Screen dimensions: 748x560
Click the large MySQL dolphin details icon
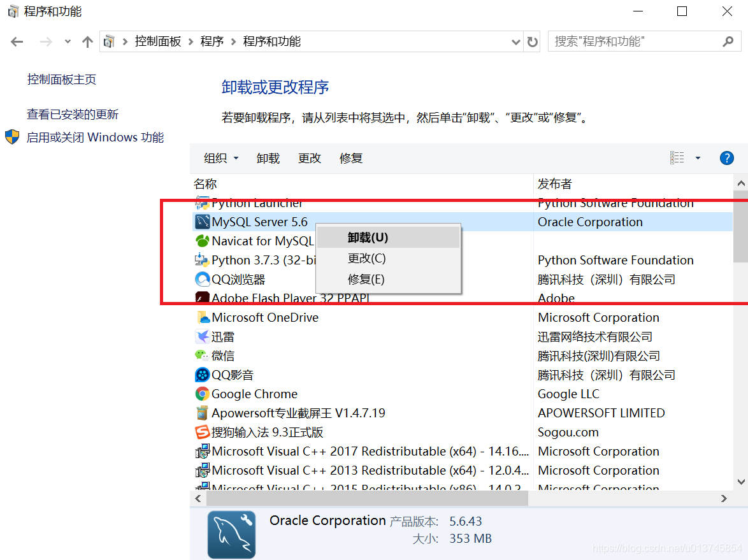[x=231, y=535]
